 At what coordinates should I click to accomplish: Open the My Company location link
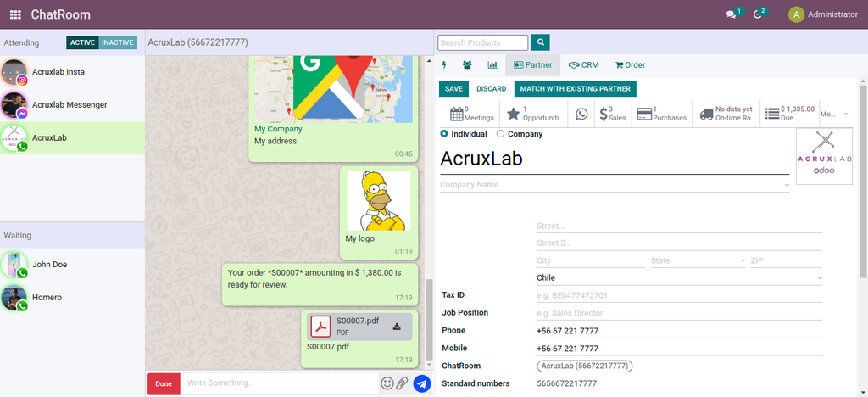tap(278, 129)
